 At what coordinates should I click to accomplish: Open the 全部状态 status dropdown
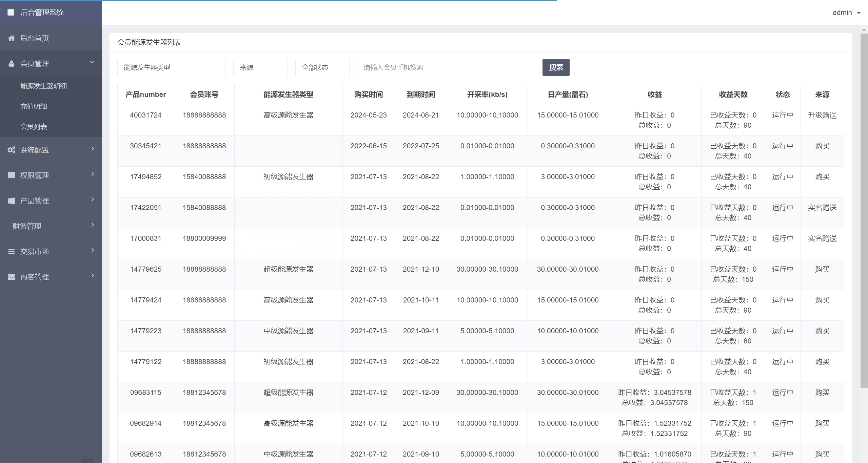(x=322, y=67)
